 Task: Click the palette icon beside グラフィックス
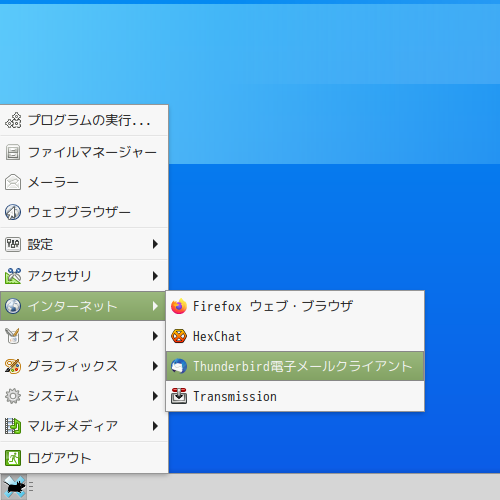pos(13,366)
